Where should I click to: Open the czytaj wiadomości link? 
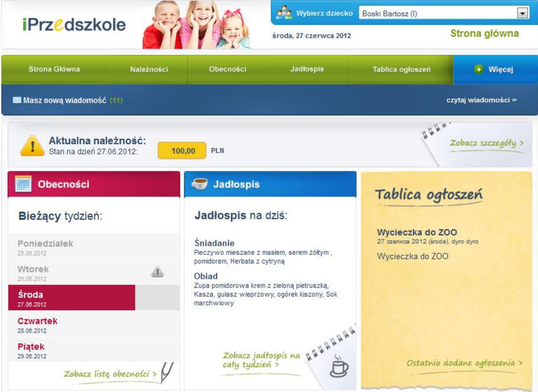tap(481, 100)
